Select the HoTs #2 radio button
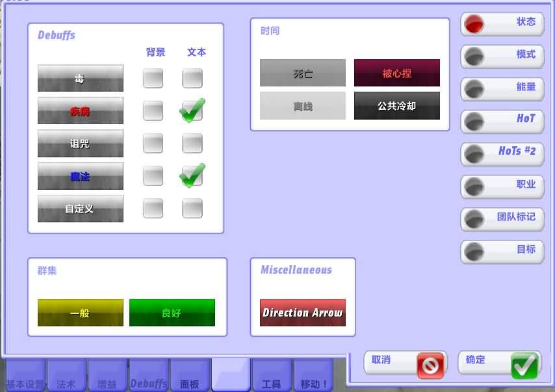 pyautogui.click(x=474, y=154)
